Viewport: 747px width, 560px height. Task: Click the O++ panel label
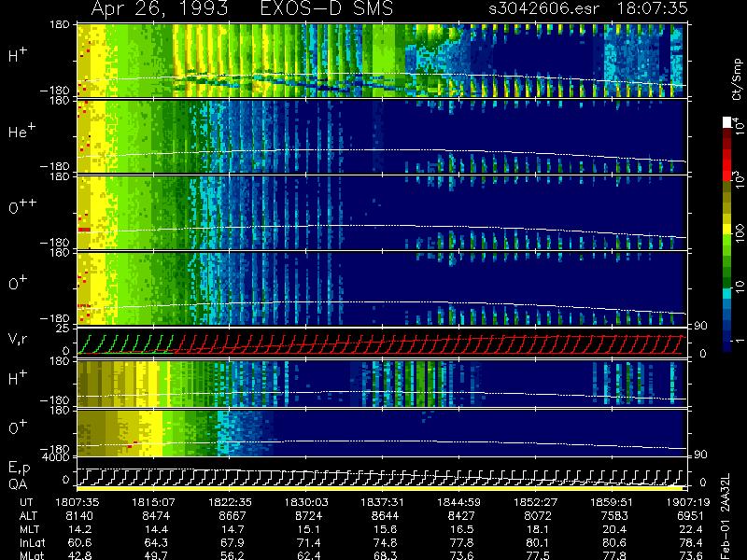click(x=21, y=206)
